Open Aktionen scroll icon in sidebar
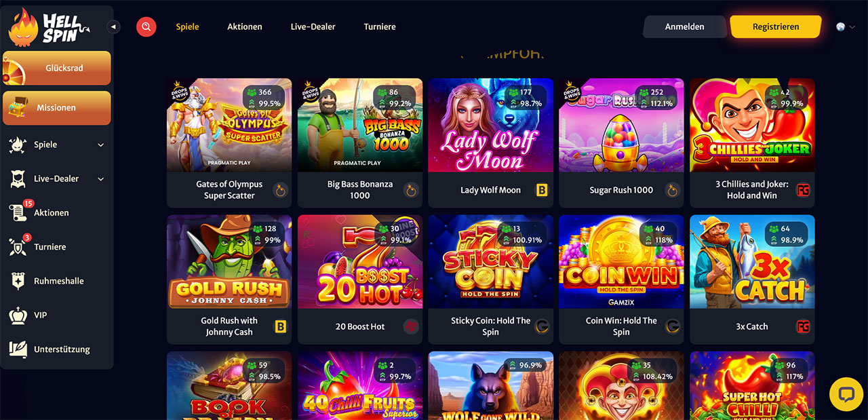Image resolution: width=868 pixels, height=420 pixels. pyautogui.click(x=18, y=212)
